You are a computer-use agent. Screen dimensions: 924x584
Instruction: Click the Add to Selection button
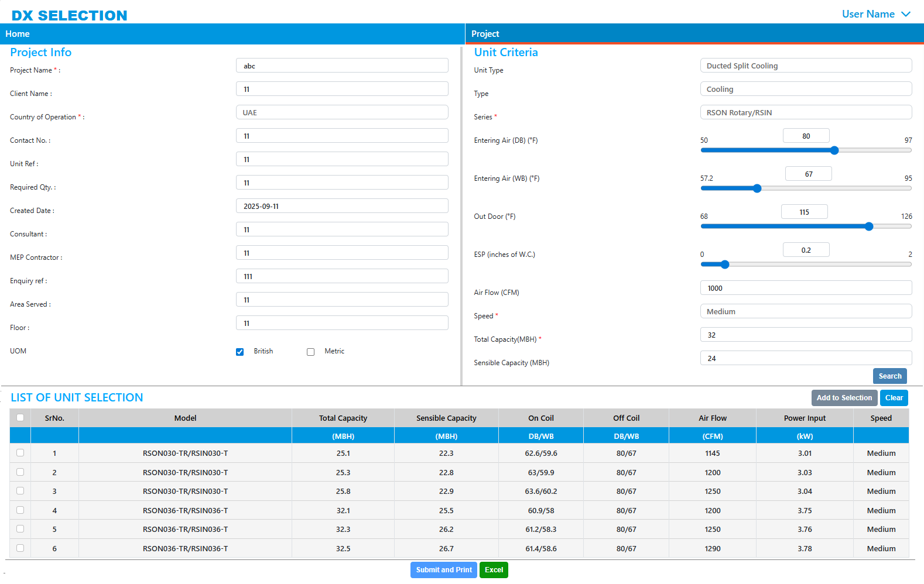(844, 398)
